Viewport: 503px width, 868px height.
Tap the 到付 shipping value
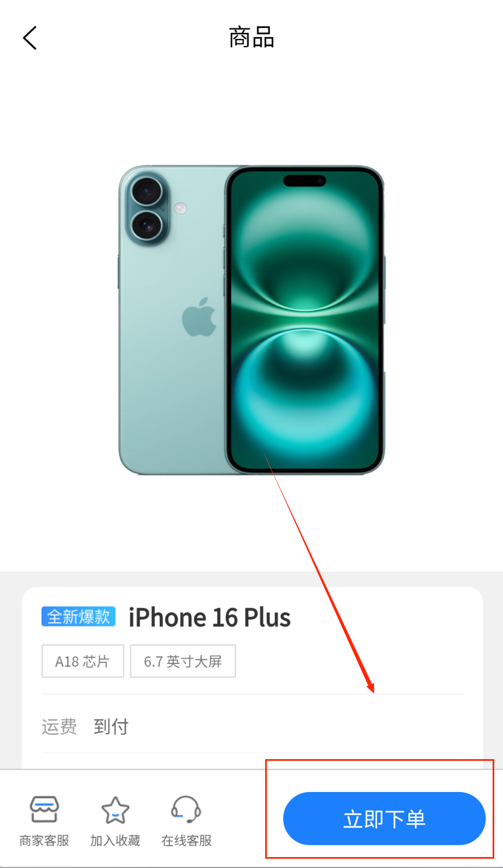111,727
